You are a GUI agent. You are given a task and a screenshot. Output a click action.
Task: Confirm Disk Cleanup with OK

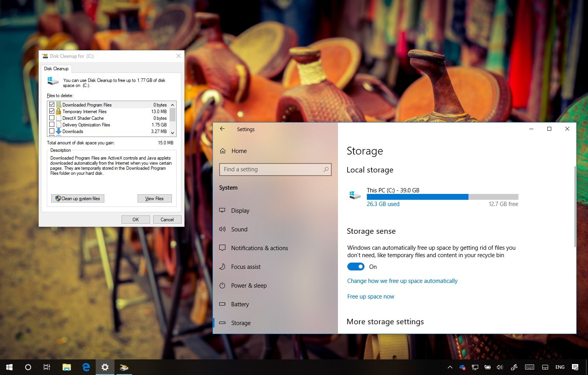click(136, 219)
